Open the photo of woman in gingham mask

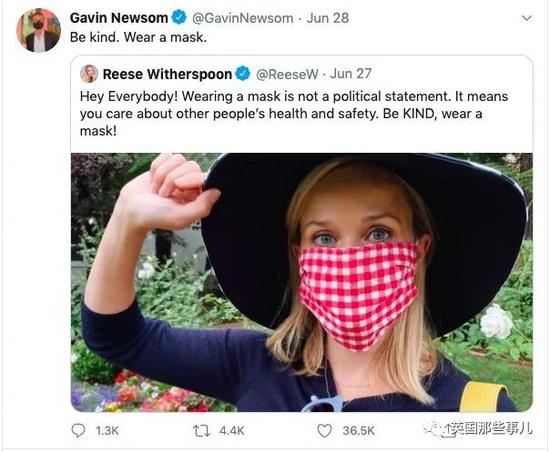point(302,282)
